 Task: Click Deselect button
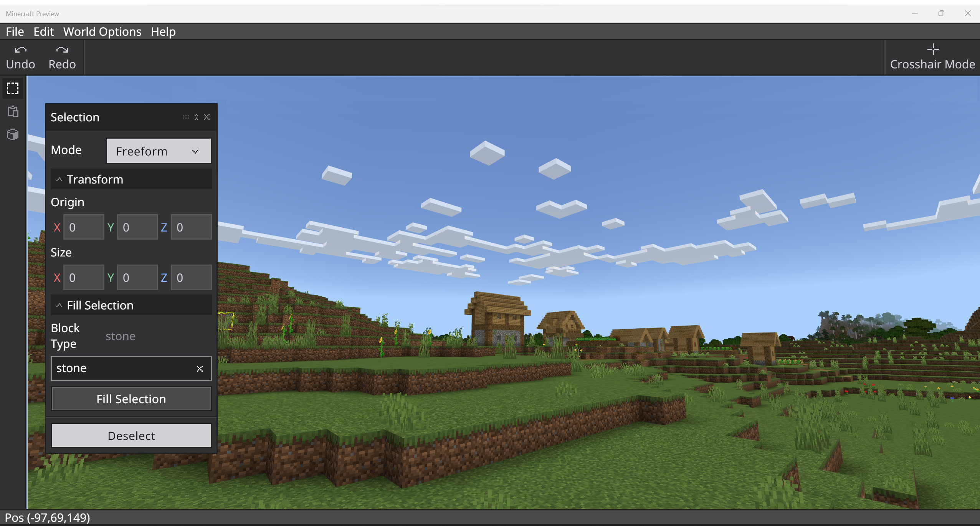tap(131, 436)
